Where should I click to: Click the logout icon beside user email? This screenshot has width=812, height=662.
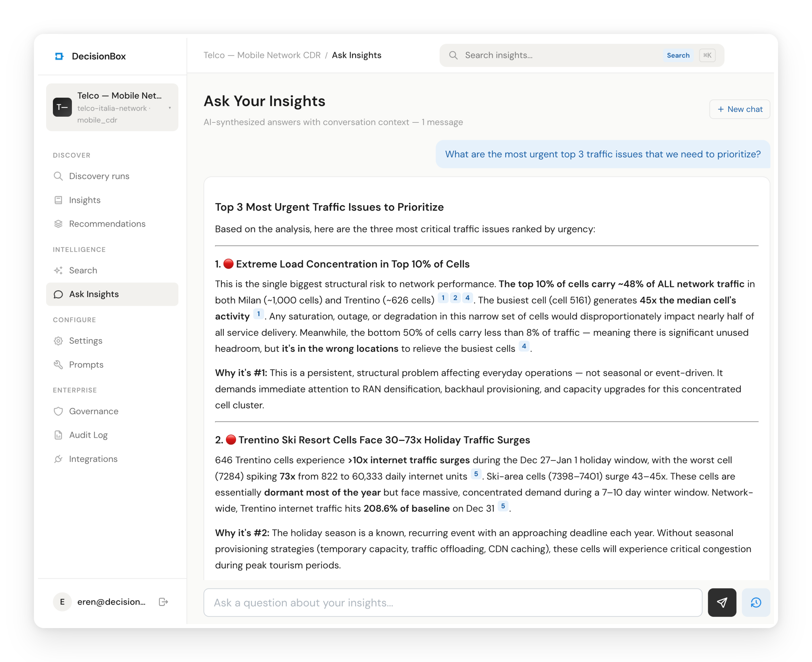click(163, 601)
